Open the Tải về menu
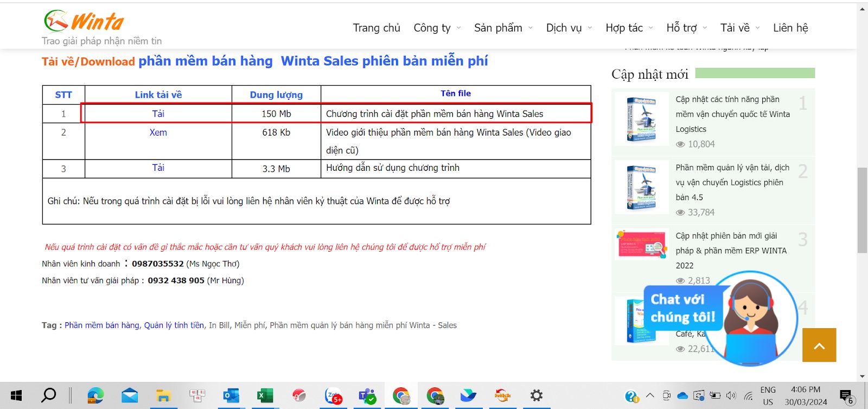Viewport: 868px width, 409px height. click(735, 28)
